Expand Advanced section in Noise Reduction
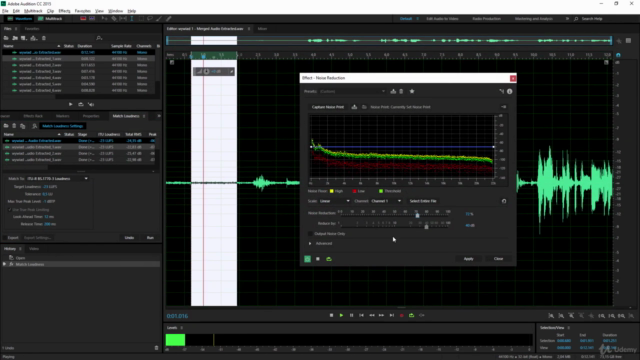Image resolution: width=640 pixels, height=360 pixels. click(x=310, y=244)
